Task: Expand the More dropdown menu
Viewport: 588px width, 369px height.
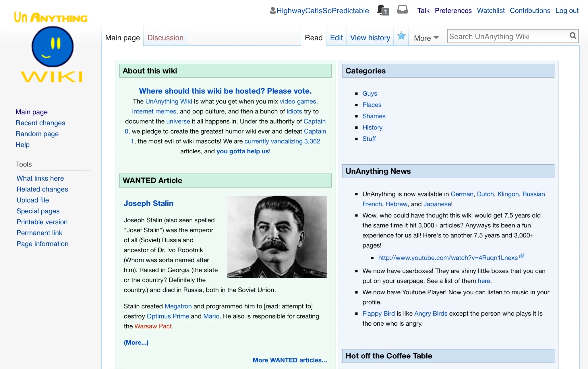Action: tap(426, 38)
